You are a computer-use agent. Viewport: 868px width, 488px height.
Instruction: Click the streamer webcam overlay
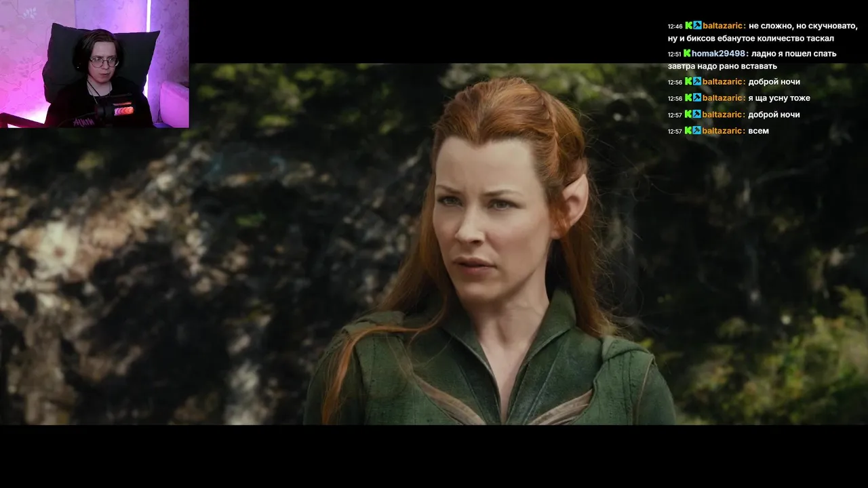(x=94, y=64)
